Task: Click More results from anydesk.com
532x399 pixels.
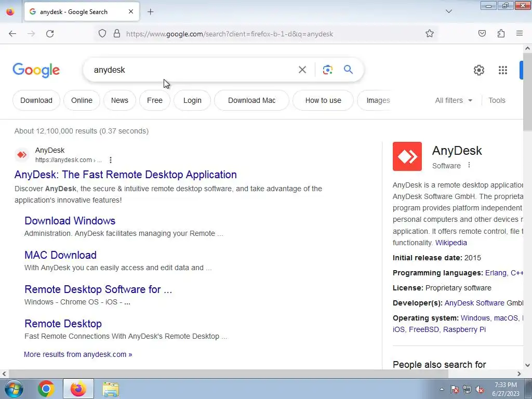Action: [78, 354]
